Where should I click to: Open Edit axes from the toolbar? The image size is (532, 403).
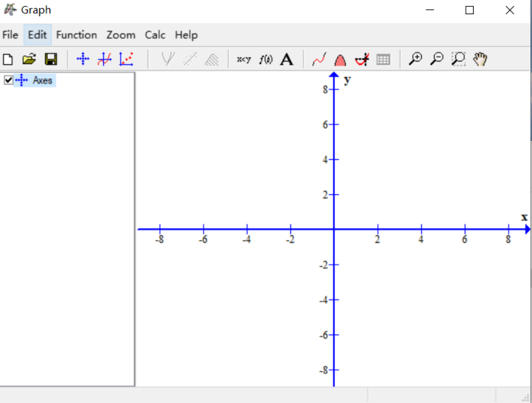pyautogui.click(x=83, y=60)
